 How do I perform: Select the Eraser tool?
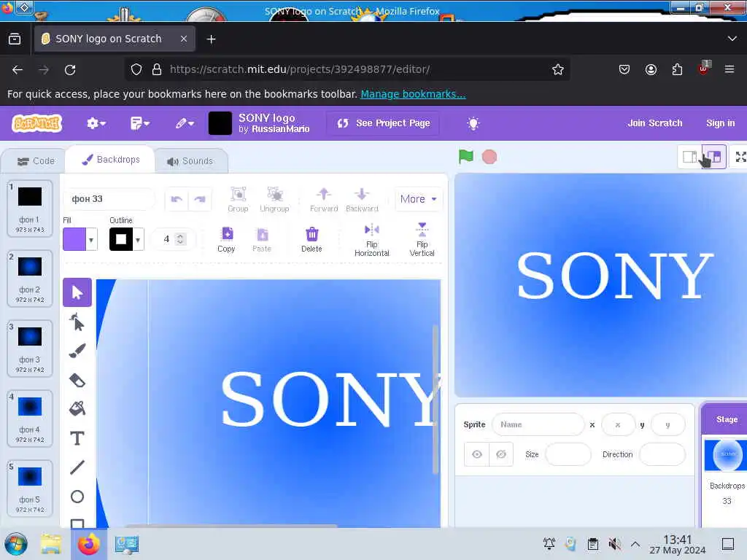[77, 380]
